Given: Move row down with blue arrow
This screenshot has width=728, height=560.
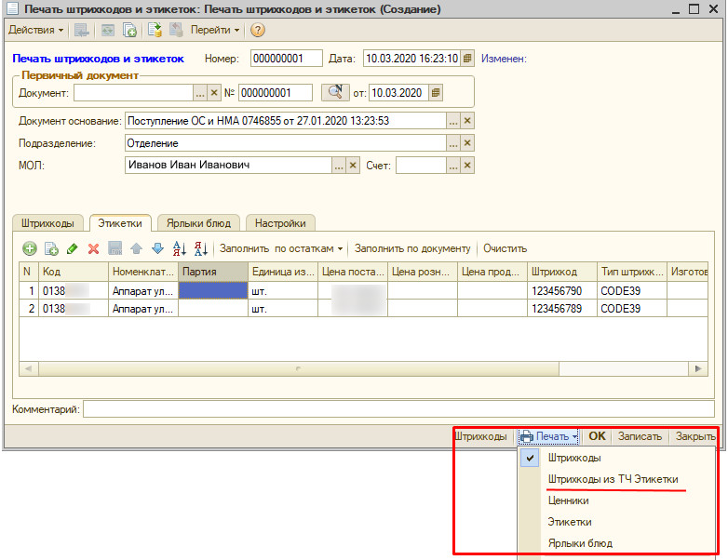Looking at the screenshot, I should point(157,248).
